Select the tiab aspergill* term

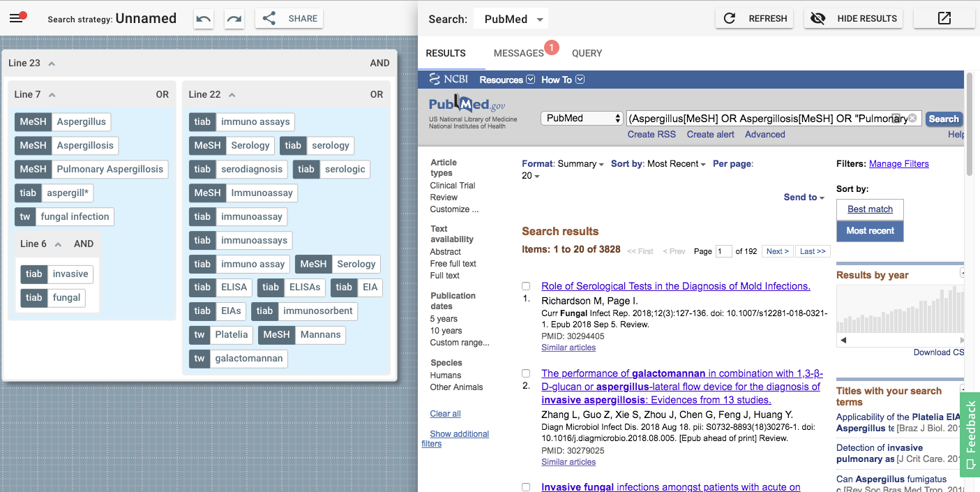pos(55,193)
